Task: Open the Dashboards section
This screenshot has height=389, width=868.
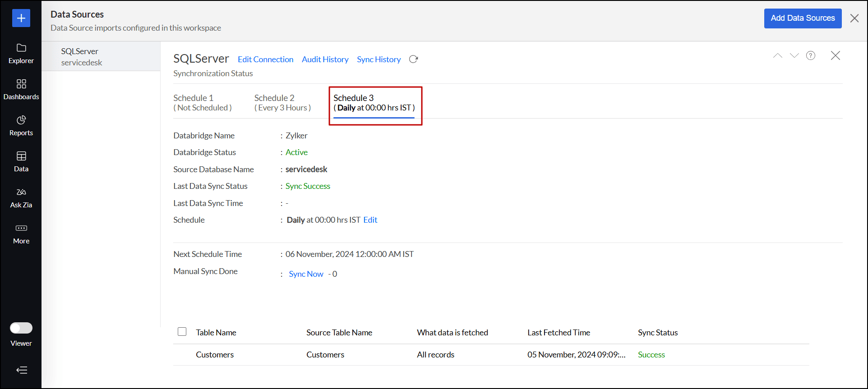Action: tap(21, 89)
